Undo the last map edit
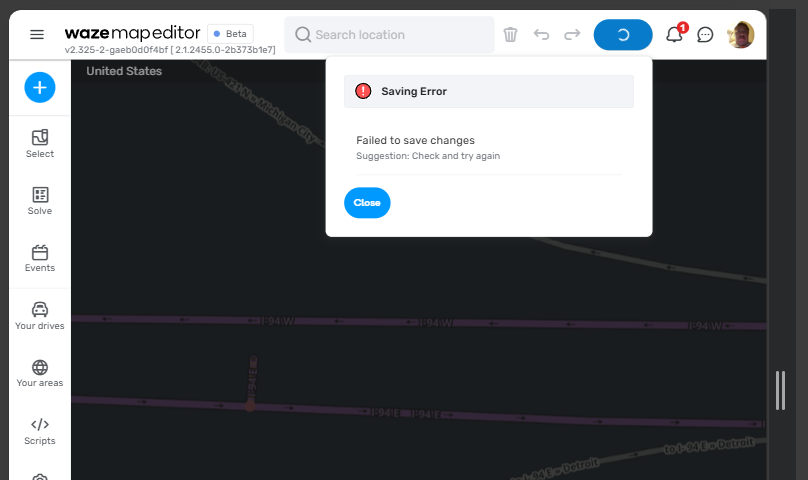 click(541, 34)
